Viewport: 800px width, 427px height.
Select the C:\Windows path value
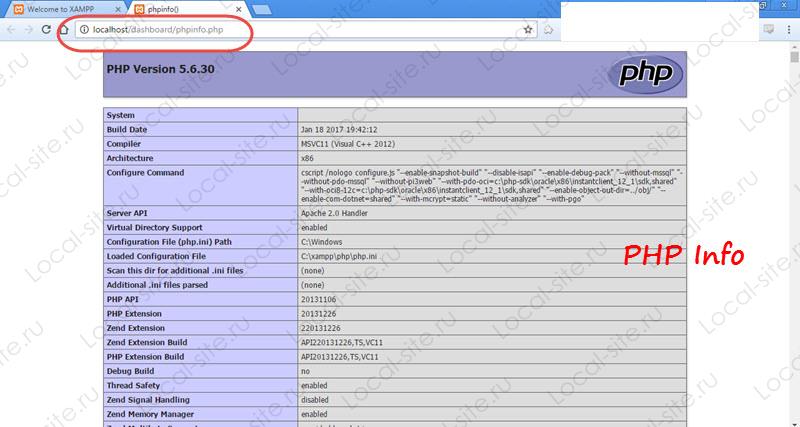tap(321, 242)
